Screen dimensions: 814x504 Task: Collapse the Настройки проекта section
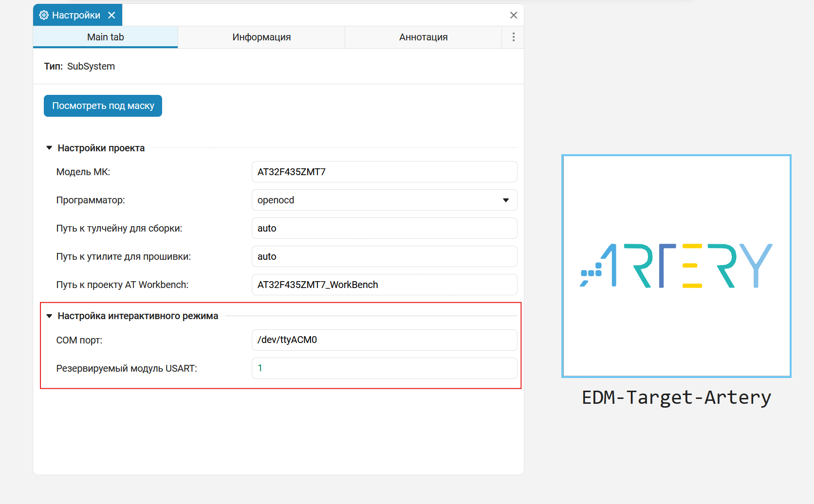49,148
